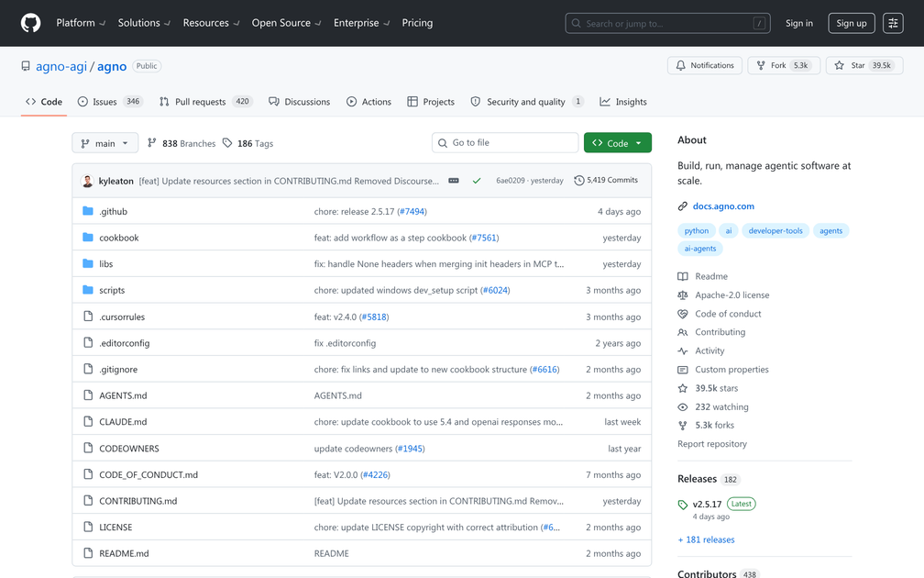Click the libs folder icon
This screenshot has width=924, height=578.
coord(88,263)
